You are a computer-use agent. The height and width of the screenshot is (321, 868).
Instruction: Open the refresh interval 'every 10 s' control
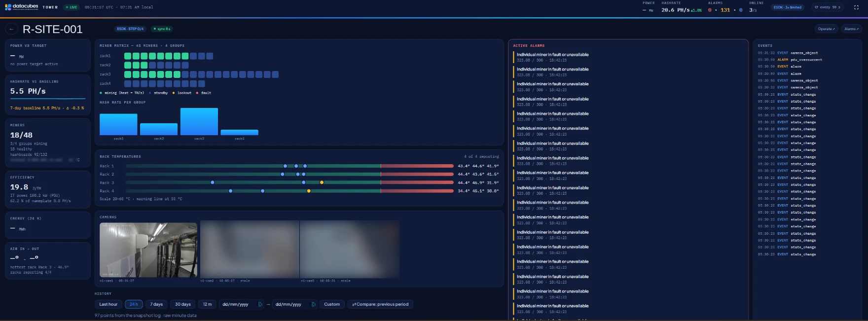[x=827, y=7]
